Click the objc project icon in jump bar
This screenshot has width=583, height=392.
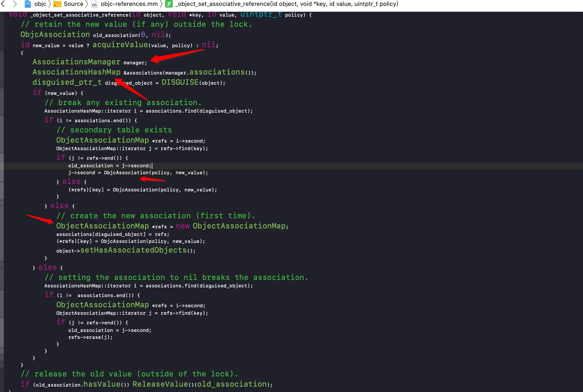click(x=28, y=4)
